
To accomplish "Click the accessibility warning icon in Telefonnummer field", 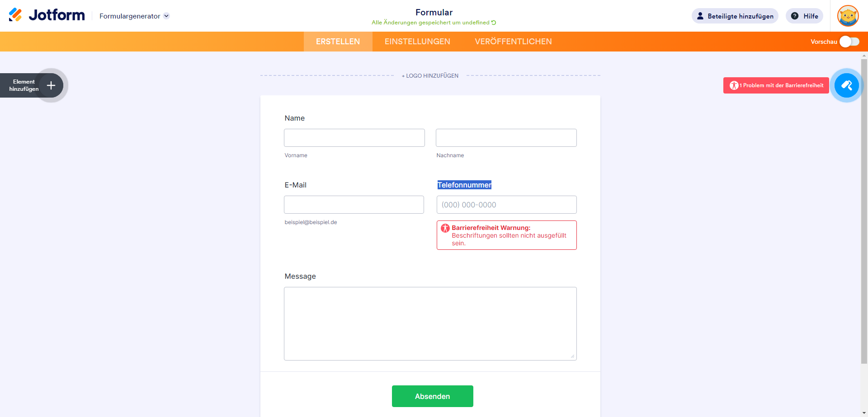I will click(445, 228).
